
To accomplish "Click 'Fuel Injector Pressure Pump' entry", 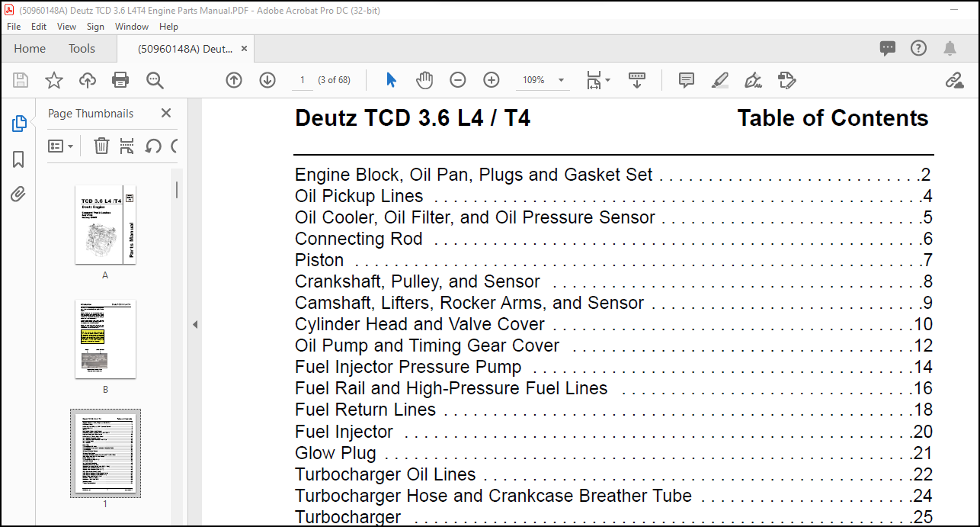I will [408, 367].
